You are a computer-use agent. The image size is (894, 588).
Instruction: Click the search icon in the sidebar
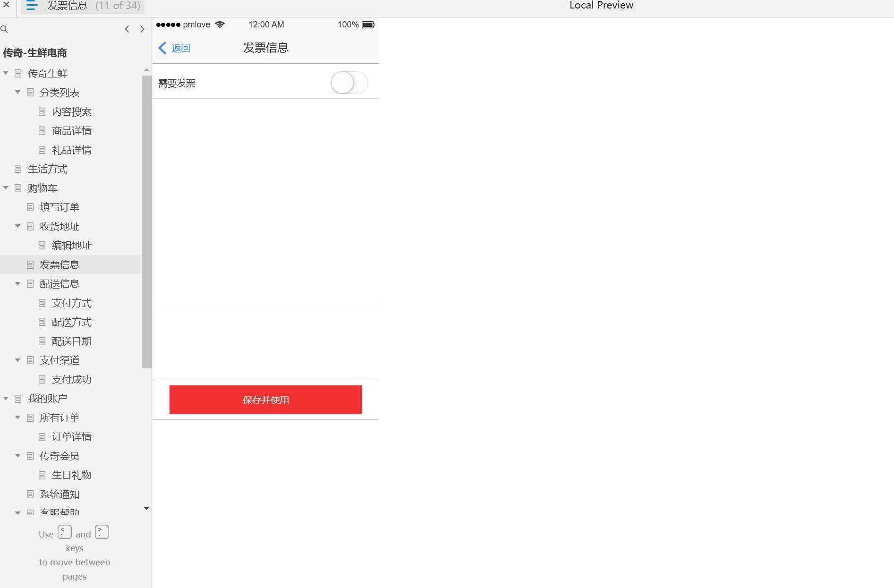(5, 29)
